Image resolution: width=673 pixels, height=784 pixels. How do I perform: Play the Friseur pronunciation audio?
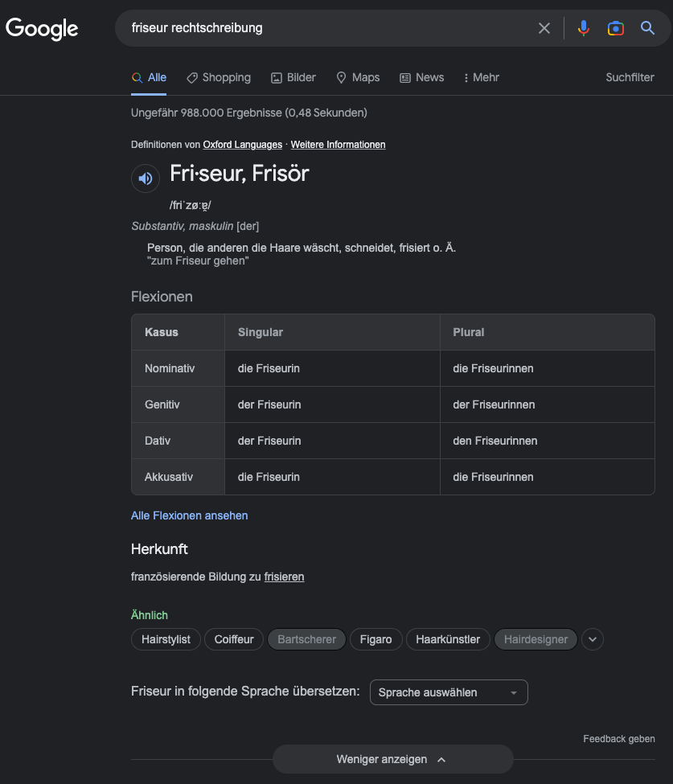pyautogui.click(x=145, y=178)
